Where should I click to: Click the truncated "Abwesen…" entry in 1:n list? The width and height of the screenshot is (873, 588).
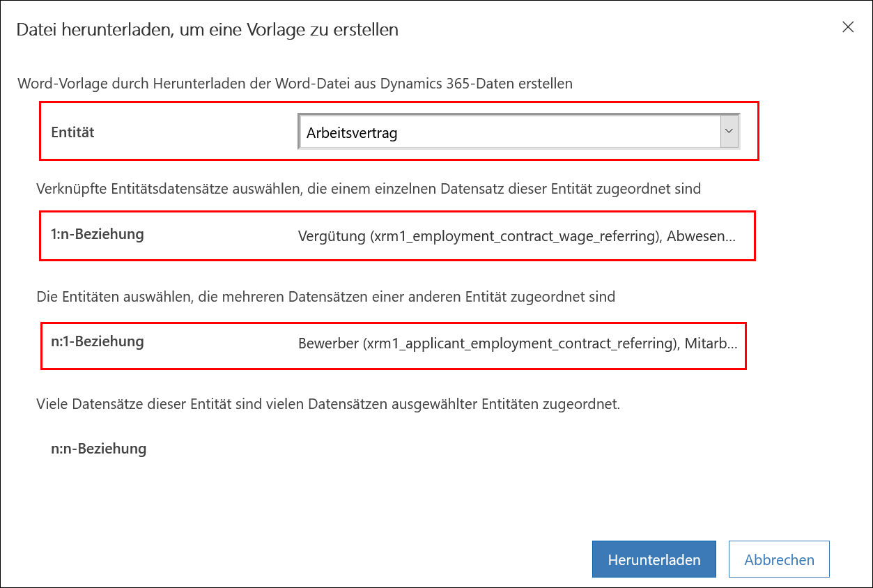tap(701, 236)
